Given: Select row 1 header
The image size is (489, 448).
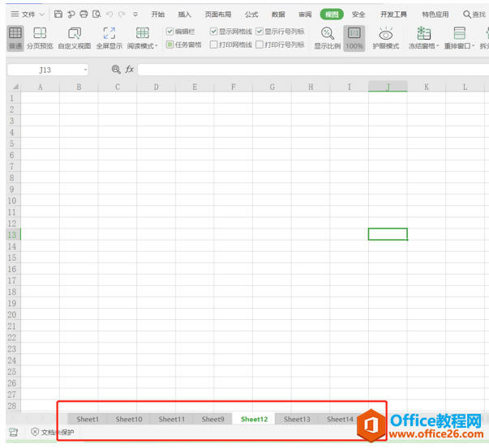Looking at the screenshot, I should pyautogui.click(x=14, y=98).
